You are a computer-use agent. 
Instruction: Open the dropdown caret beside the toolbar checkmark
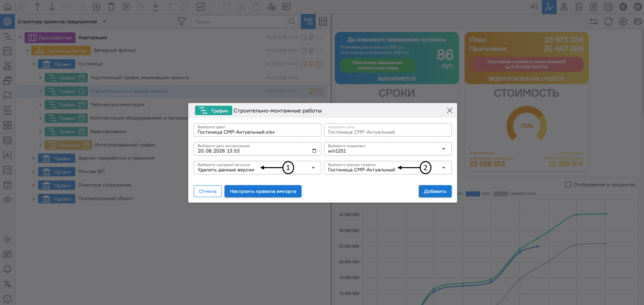click(x=214, y=7)
